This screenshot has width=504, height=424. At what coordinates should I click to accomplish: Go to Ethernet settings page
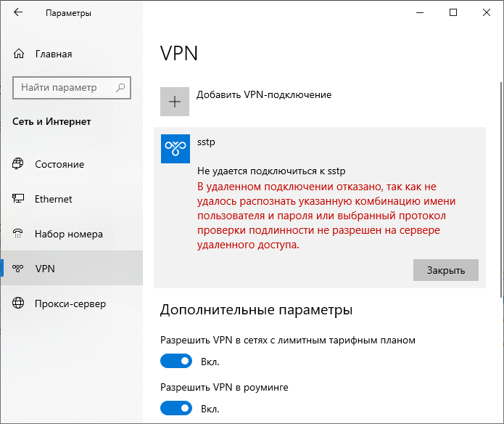54,199
